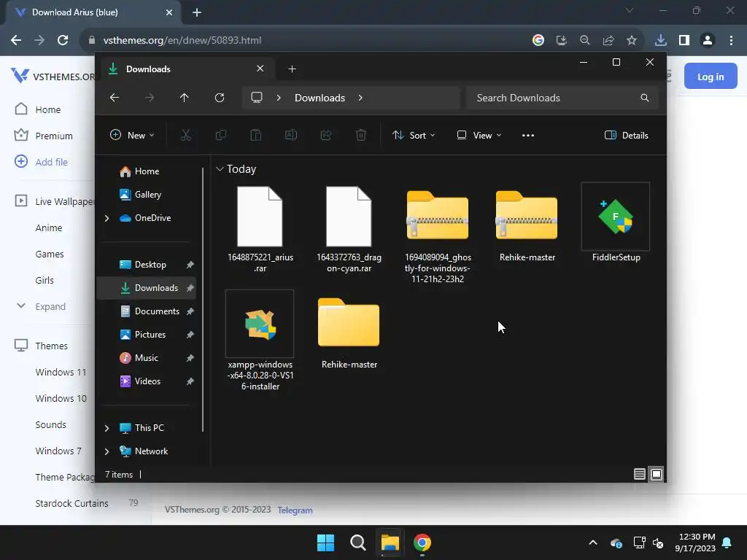747x560 pixels.
Task: Click the Share icon in Explorer toolbar
Action: [x=326, y=135]
